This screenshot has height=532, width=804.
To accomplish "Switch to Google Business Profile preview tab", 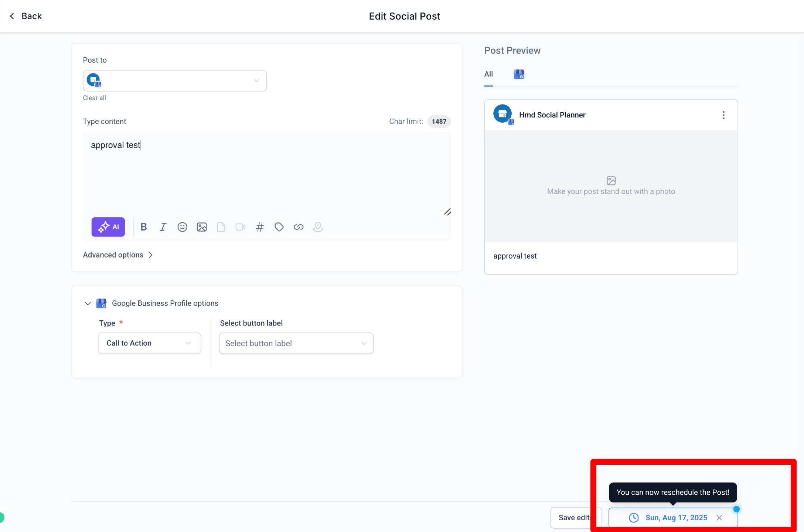I will [x=519, y=74].
